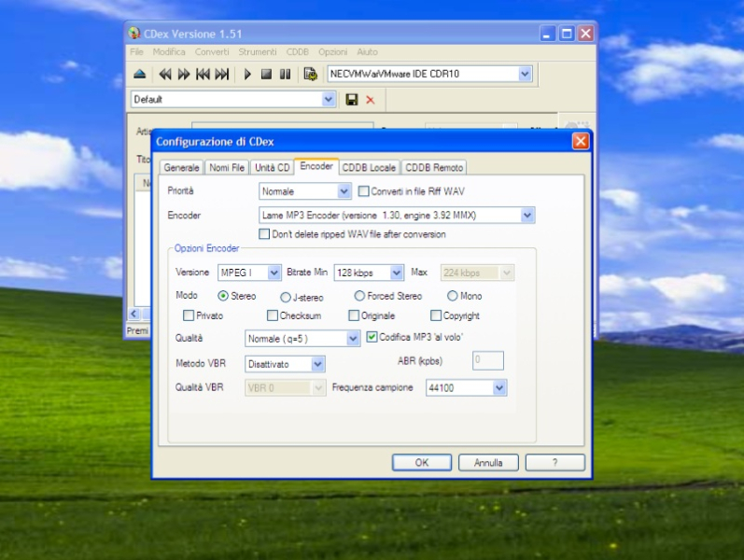The height and width of the screenshot is (560, 744).
Task: Open the Metodo VBR combo box
Action: pyautogui.click(x=317, y=364)
